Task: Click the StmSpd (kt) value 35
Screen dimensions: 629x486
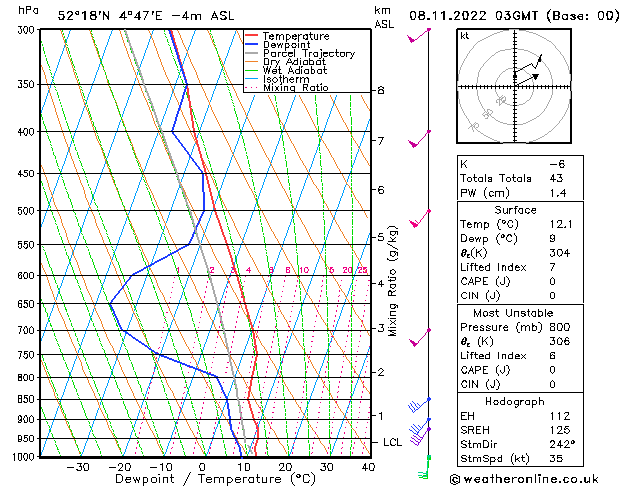Action: [x=556, y=458]
